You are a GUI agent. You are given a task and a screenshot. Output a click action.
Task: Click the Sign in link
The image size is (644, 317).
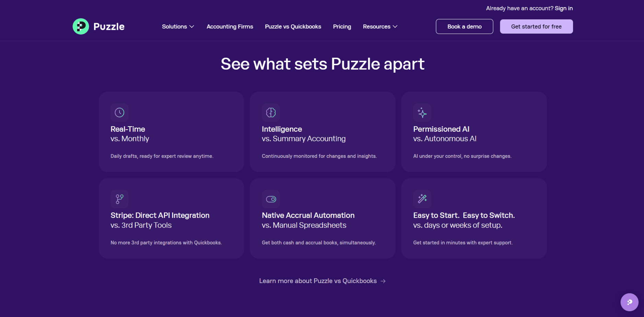tap(563, 8)
